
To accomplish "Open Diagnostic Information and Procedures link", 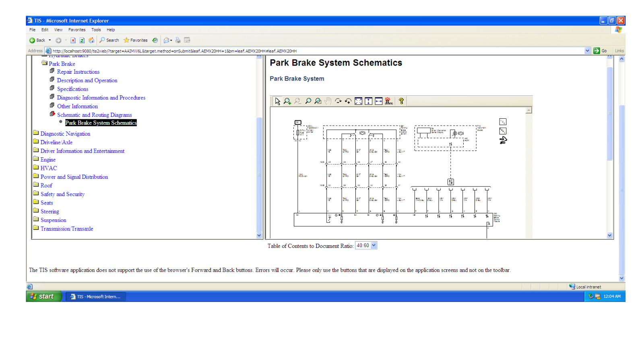I will [x=101, y=98].
